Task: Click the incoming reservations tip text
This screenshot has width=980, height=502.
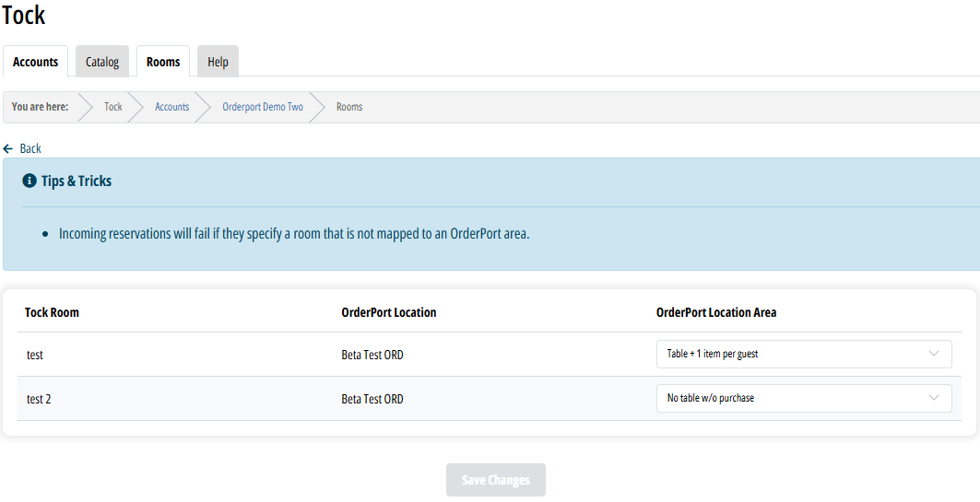Action: point(294,234)
